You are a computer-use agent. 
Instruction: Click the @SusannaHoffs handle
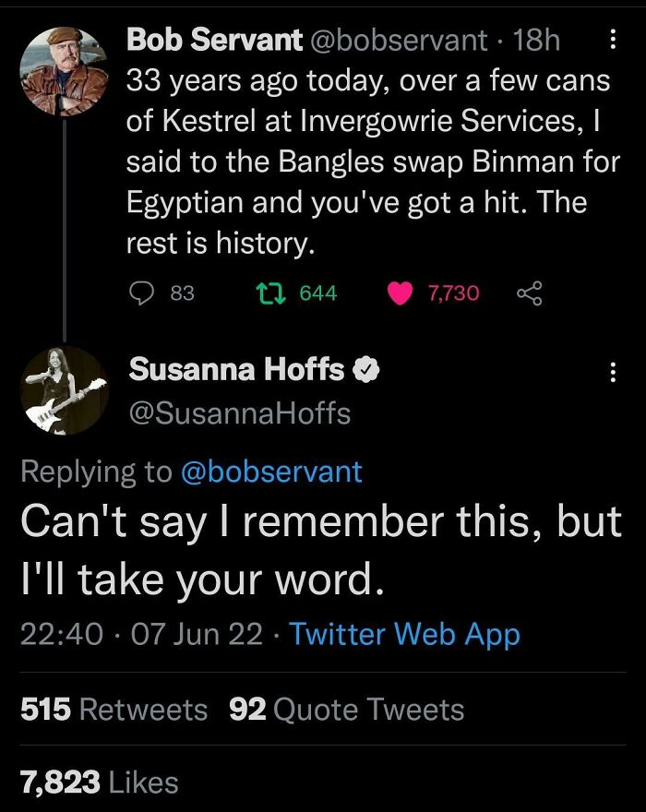click(x=240, y=413)
